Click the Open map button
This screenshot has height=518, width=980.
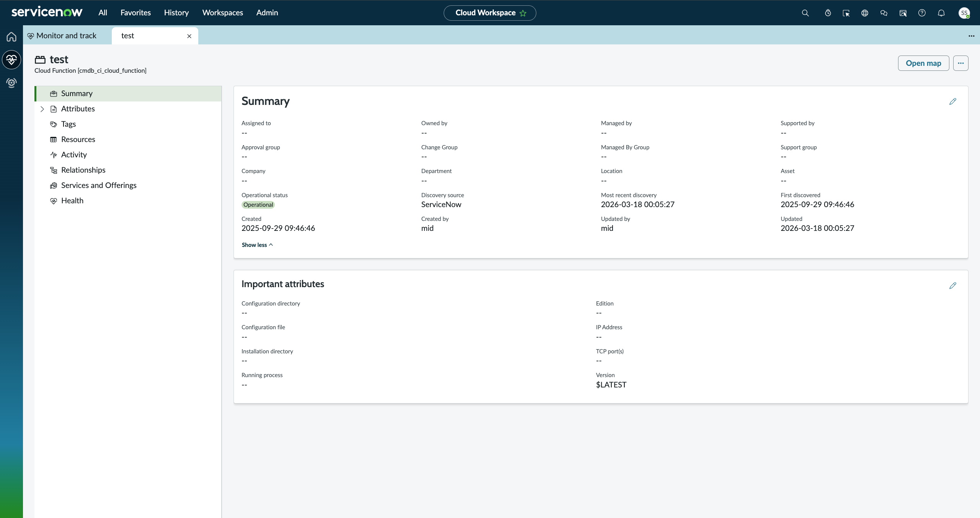point(923,63)
